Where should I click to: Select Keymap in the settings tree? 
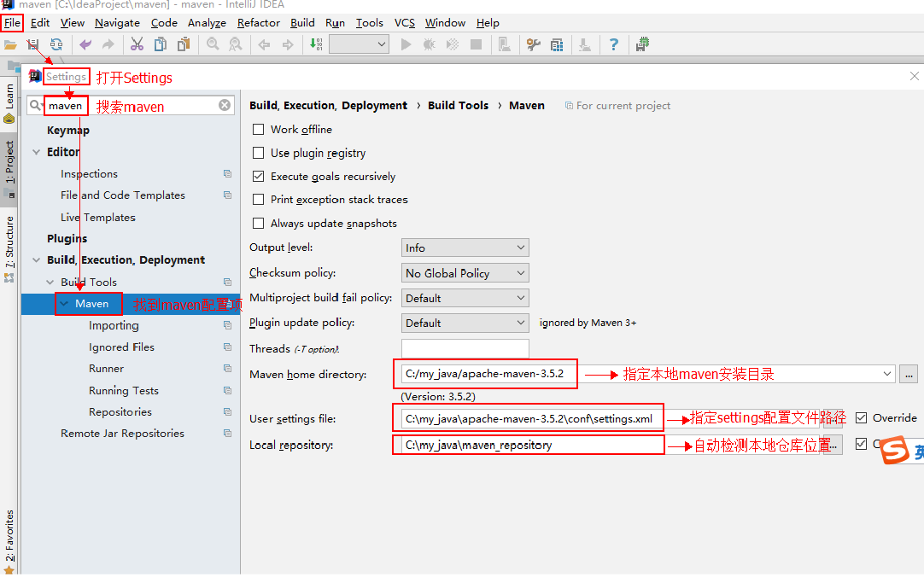point(68,130)
